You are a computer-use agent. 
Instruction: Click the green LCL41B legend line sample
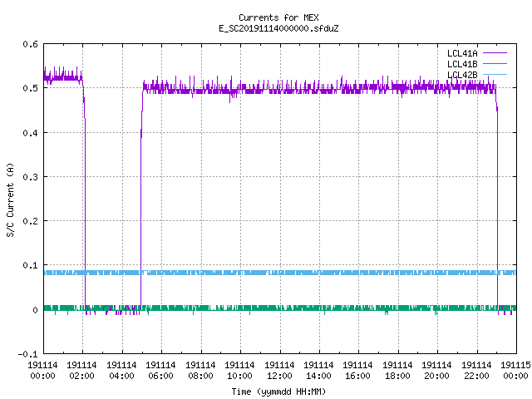click(x=495, y=63)
